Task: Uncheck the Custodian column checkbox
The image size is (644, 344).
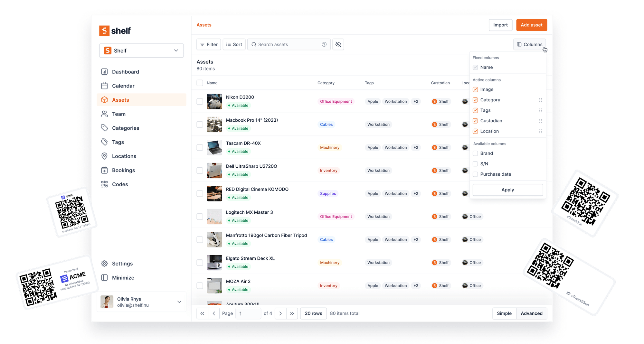Action: point(475,121)
